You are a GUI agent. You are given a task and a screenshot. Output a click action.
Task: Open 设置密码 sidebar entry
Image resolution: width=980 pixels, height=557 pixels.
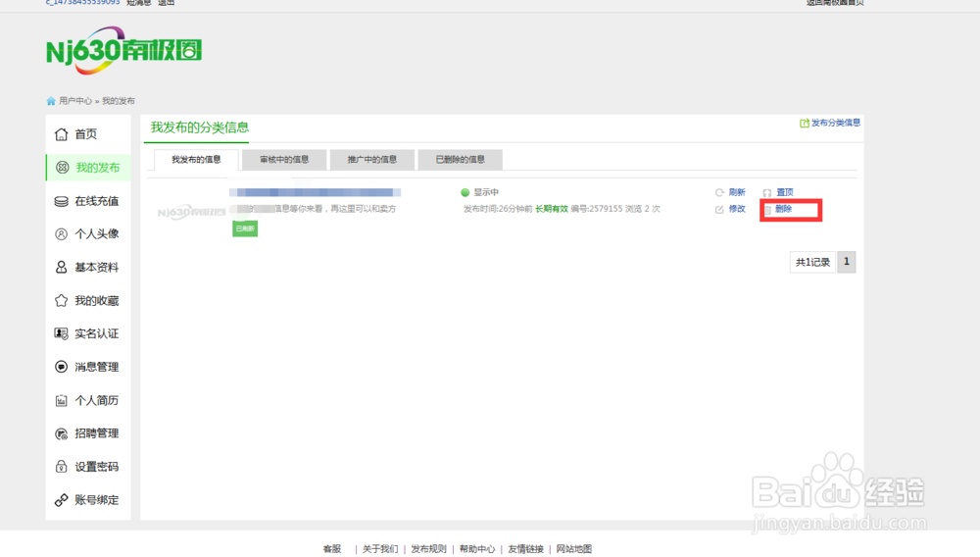(86, 467)
